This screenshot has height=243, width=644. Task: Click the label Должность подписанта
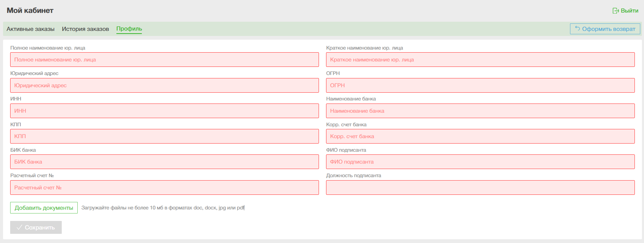(x=354, y=175)
